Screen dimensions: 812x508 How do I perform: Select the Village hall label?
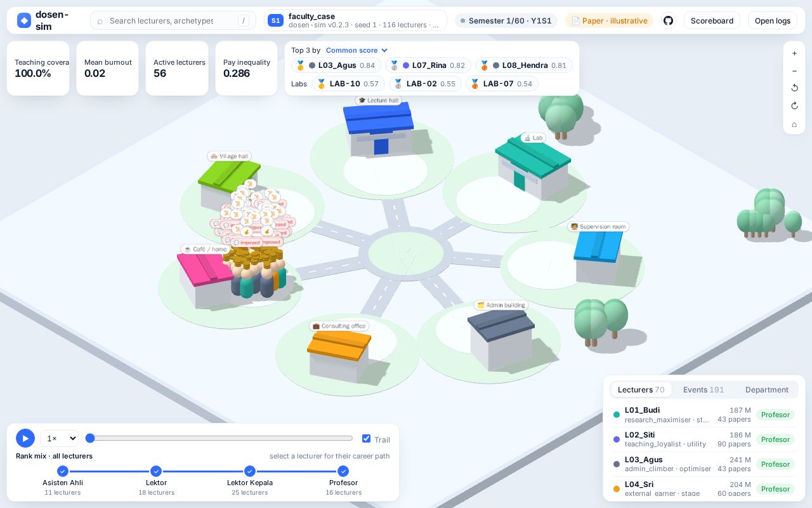229,156
